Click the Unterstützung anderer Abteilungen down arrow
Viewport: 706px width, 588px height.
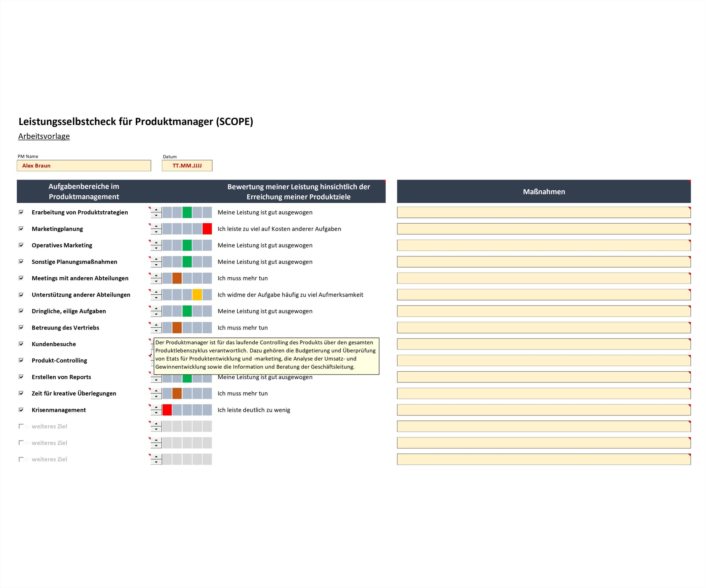tap(156, 298)
